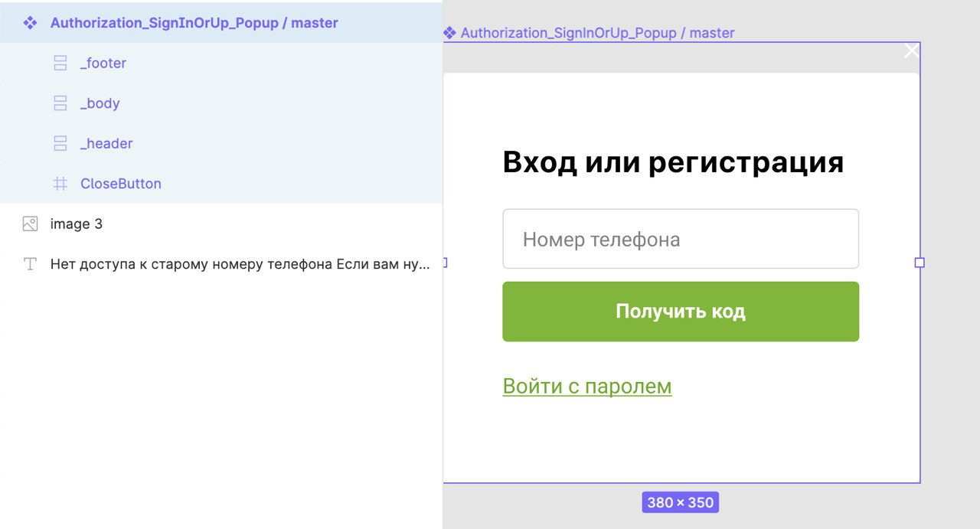
Task: Click the component icon in the canvas frame label
Action: click(450, 33)
